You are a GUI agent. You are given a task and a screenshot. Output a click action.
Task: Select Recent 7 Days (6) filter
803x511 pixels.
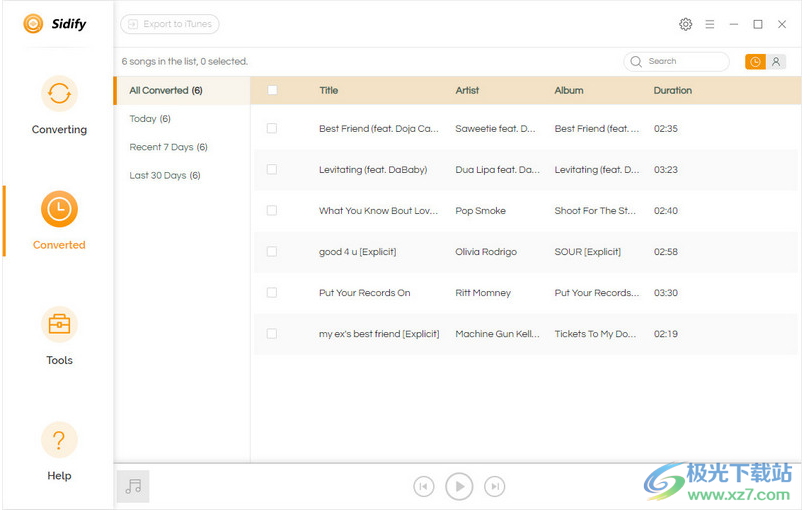point(168,147)
